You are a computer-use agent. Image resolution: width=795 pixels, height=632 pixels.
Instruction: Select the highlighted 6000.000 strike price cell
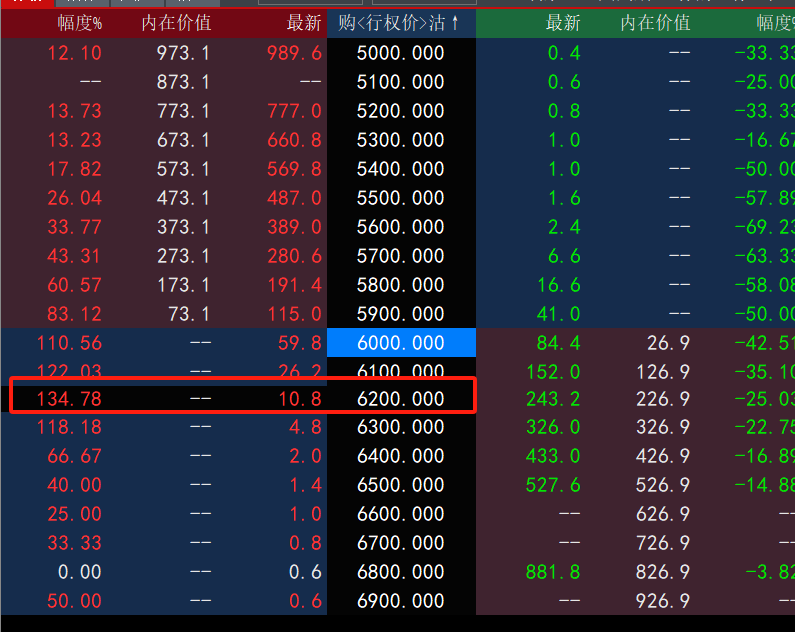click(401, 343)
